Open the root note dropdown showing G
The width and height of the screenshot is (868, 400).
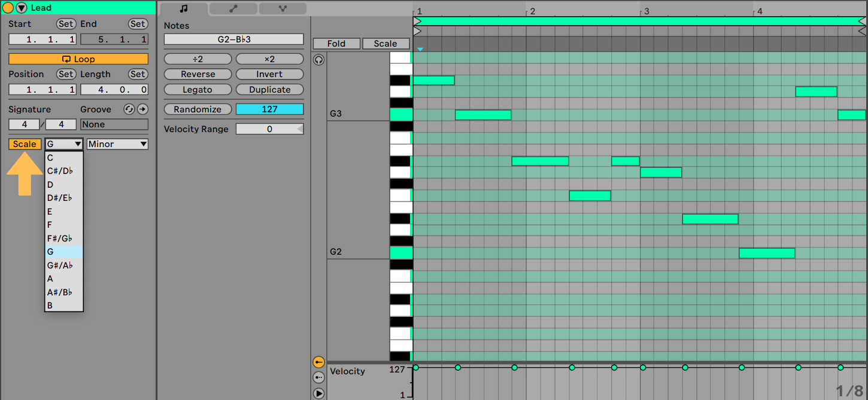[64, 144]
